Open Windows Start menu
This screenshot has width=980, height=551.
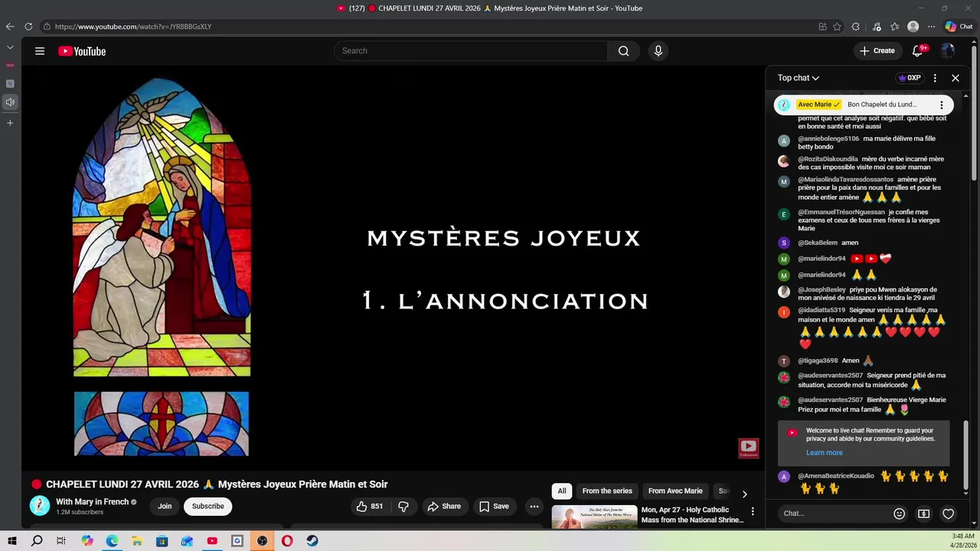(12, 541)
